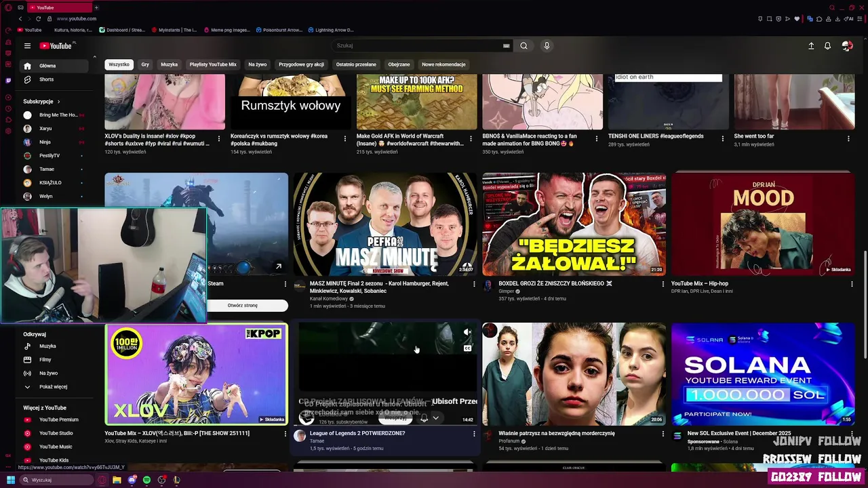Image resolution: width=868 pixels, height=488 pixels.
Task: Open options for YouTube Mix – Hip-hop
Action: 852,284
